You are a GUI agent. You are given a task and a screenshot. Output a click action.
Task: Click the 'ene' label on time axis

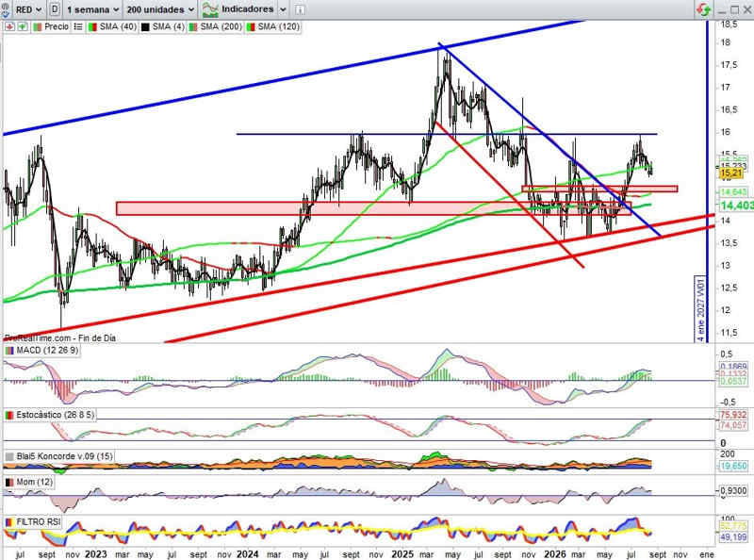[706, 554]
